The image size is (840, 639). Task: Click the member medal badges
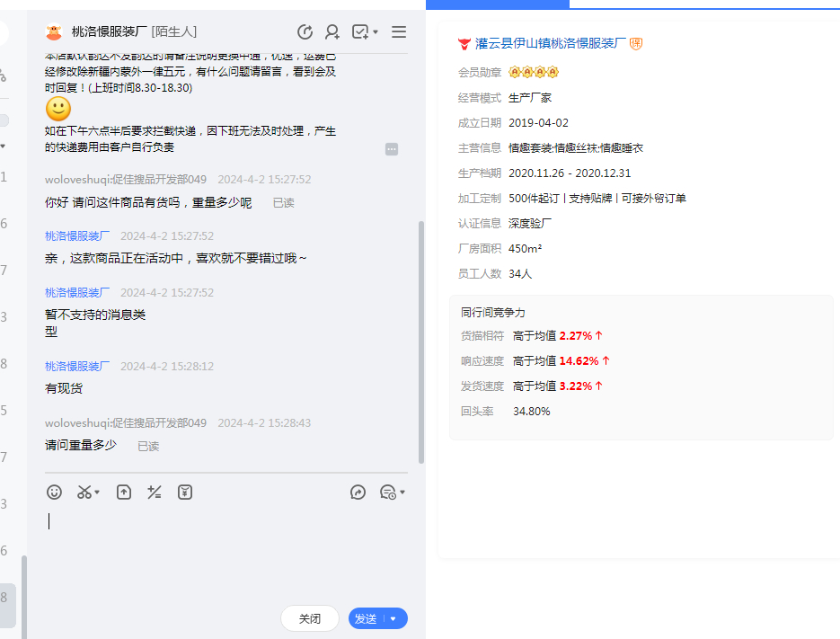pos(534,72)
